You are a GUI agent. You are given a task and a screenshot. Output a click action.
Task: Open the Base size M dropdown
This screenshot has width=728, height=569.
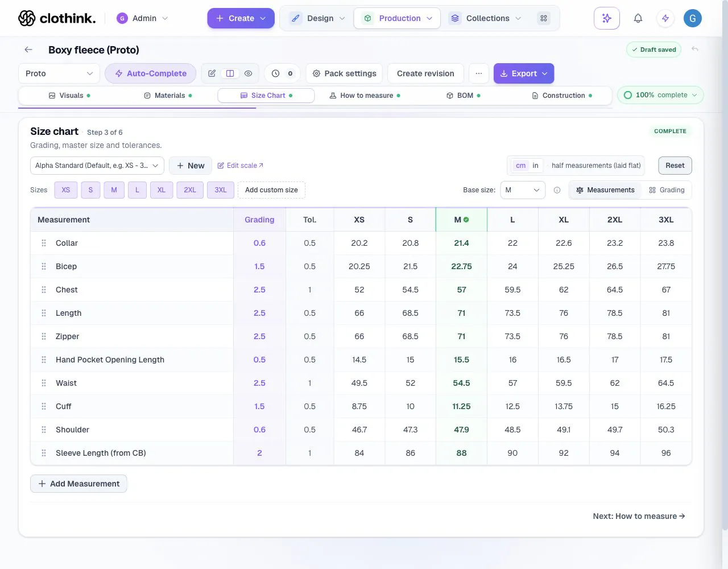pyautogui.click(x=523, y=190)
